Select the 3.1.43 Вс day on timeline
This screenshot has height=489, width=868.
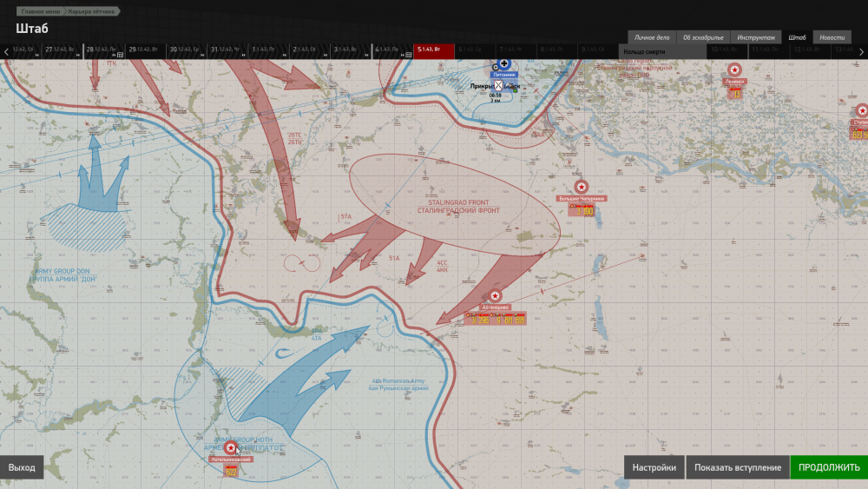click(x=351, y=51)
